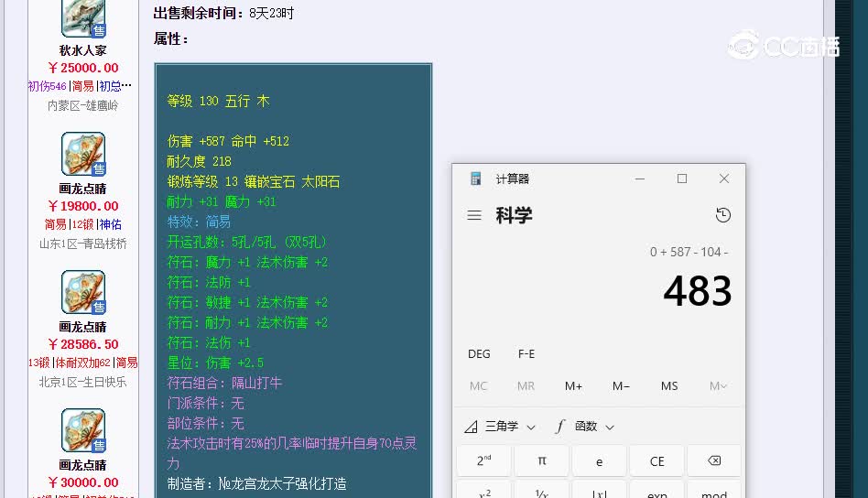Store value with MS button
868x498 pixels.
pos(669,385)
